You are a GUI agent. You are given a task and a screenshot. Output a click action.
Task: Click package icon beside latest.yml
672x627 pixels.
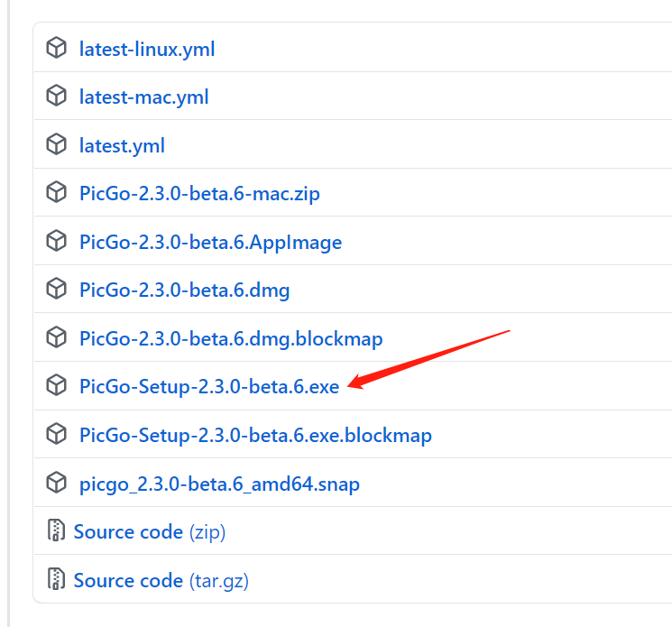(56, 144)
